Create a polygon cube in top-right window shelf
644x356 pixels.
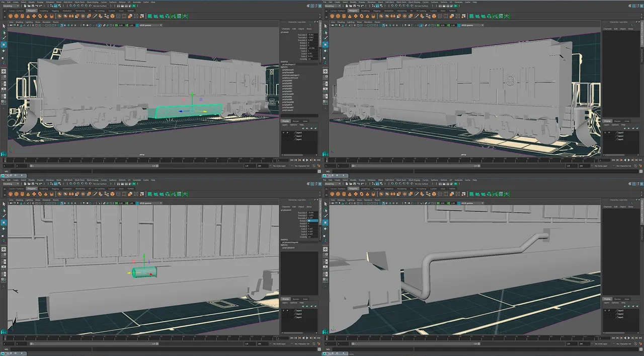click(x=338, y=16)
